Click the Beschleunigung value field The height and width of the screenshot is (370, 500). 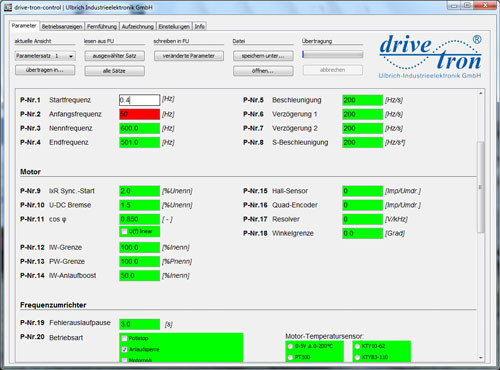tap(362, 100)
